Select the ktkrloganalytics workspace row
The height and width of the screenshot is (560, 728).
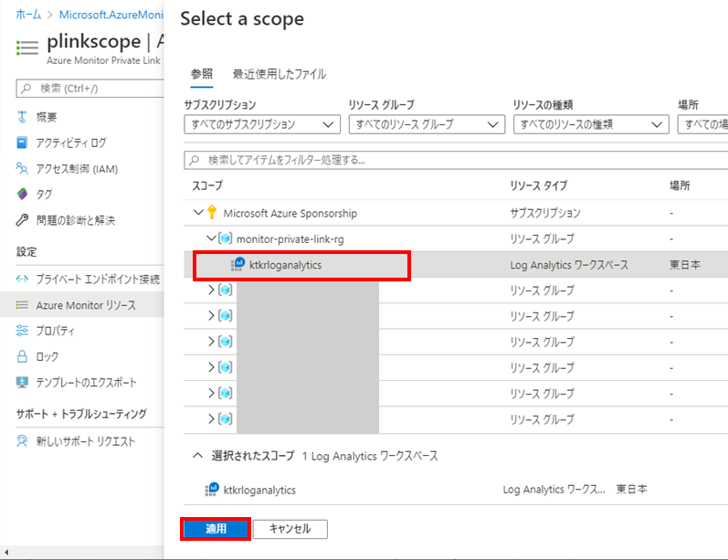click(456, 265)
